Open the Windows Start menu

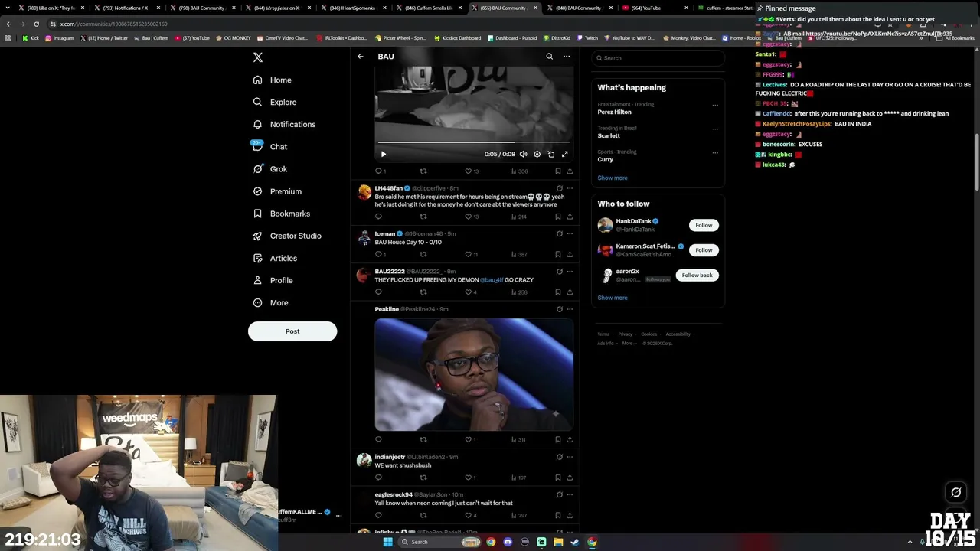tap(387, 542)
